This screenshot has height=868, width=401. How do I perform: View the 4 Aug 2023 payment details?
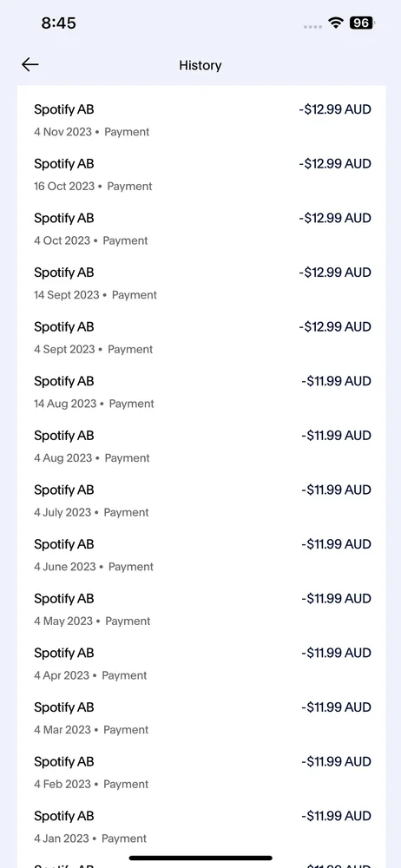pyautogui.click(x=201, y=445)
